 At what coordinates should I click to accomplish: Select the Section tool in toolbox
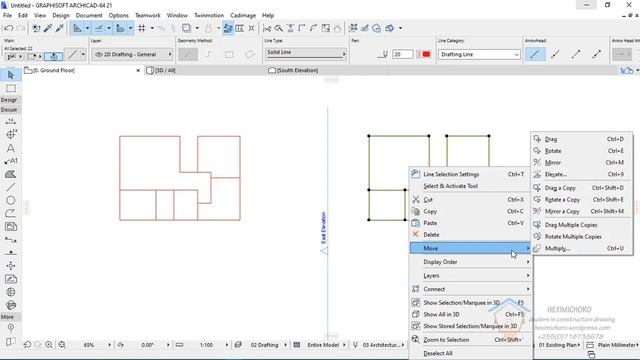[x=11, y=239]
